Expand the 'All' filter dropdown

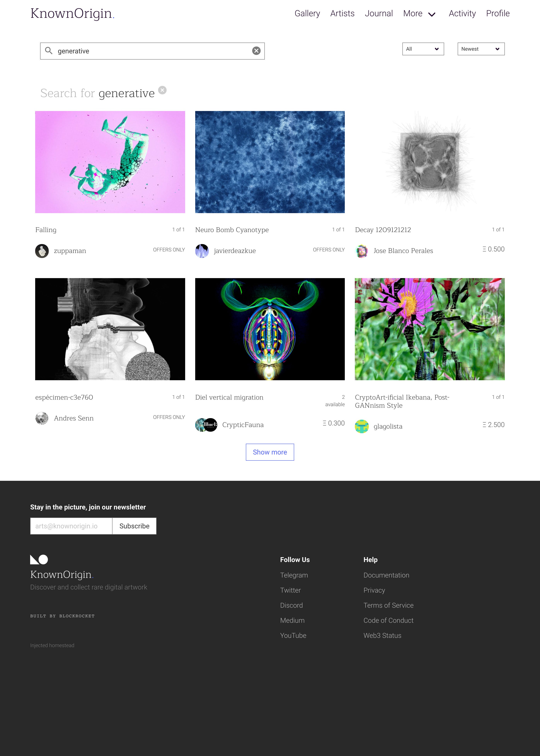point(423,49)
